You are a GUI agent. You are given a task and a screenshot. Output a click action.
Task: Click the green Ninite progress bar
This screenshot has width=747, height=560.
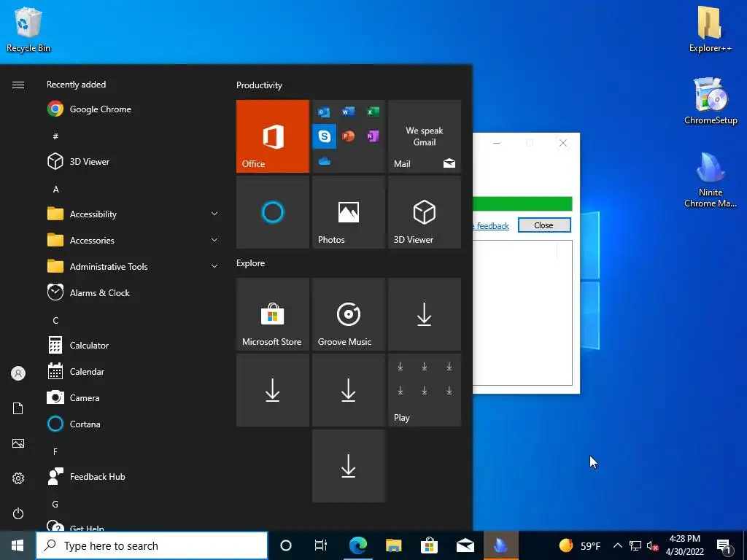pos(522,204)
